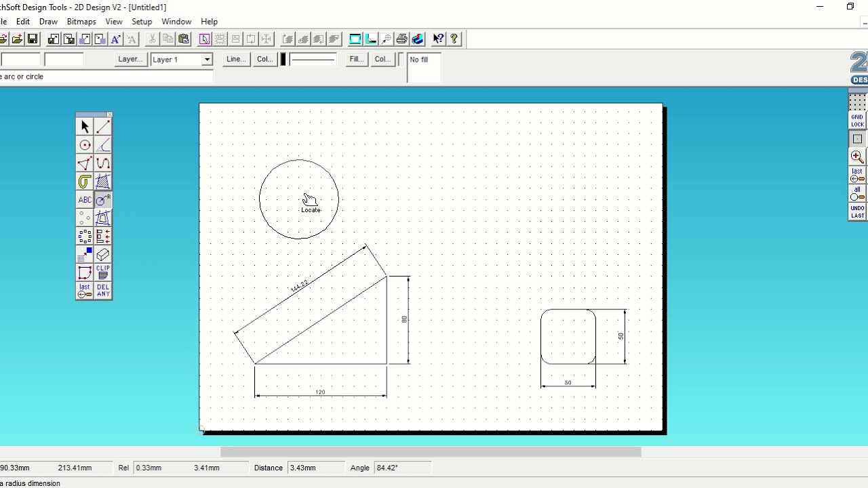Choose the circle drawing tool
The height and width of the screenshot is (488, 868).
(85, 145)
